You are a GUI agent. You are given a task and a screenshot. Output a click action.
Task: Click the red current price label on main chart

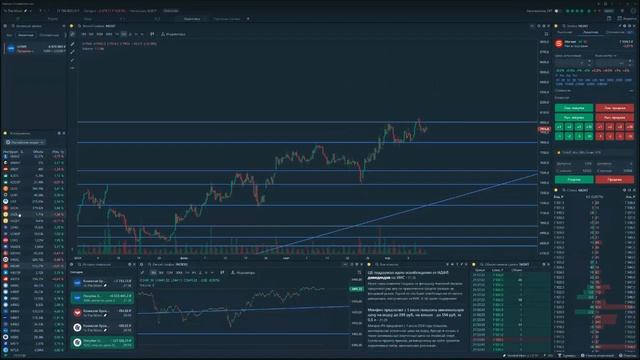(x=544, y=129)
